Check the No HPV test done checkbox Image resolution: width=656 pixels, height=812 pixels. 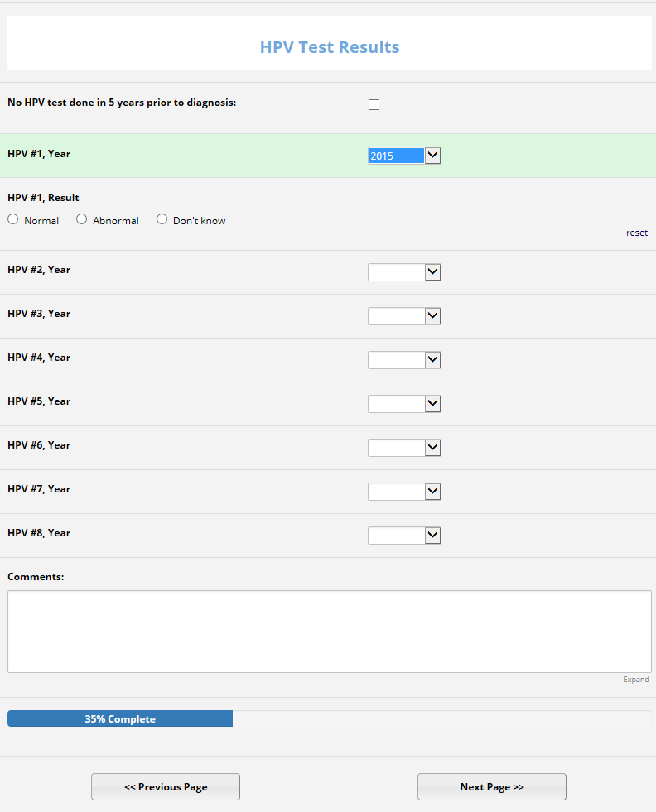(374, 105)
